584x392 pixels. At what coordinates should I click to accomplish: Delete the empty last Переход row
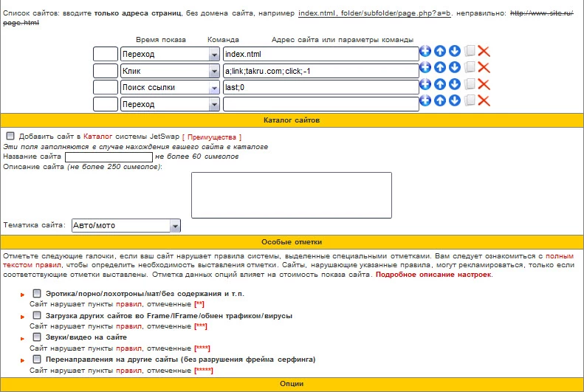(x=484, y=100)
